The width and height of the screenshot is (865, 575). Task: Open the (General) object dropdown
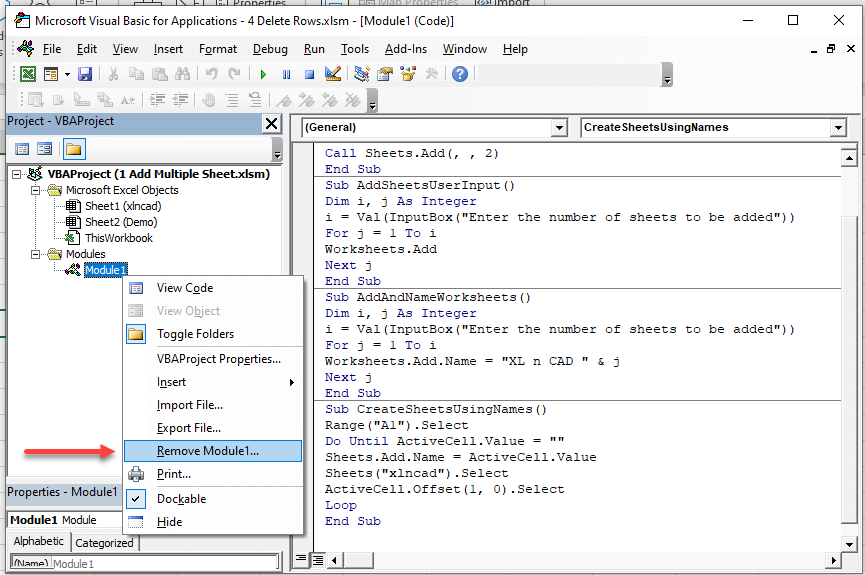[559, 128]
